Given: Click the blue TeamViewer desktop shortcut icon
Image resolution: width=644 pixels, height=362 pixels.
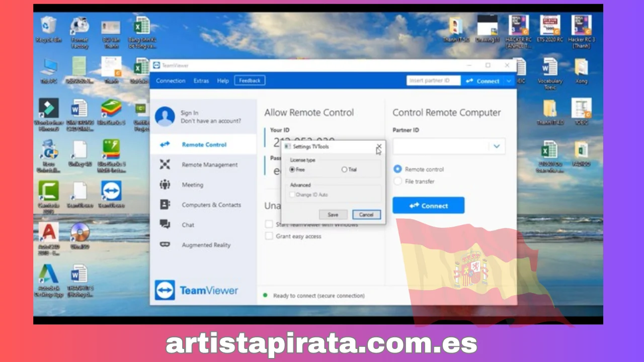Looking at the screenshot, I should tap(111, 195).
